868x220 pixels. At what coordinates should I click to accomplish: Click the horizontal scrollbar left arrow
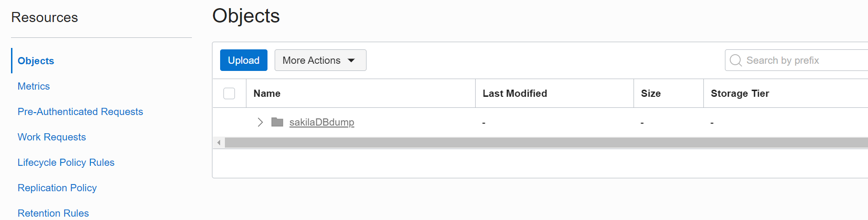pyautogui.click(x=219, y=143)
